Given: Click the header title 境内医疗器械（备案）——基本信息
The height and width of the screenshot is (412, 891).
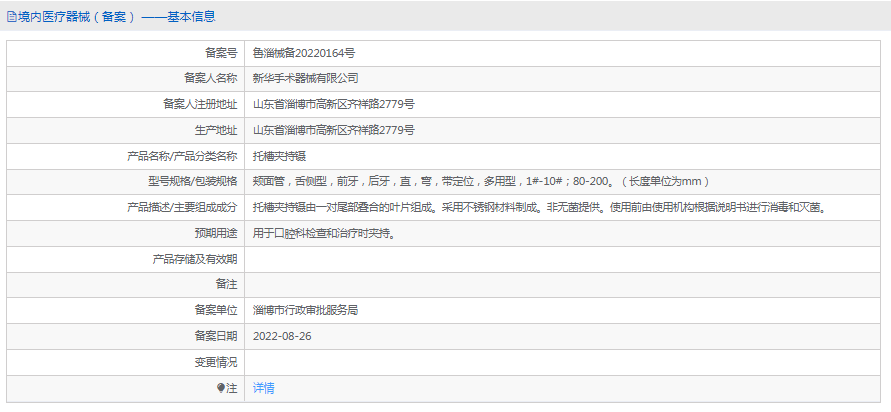Looking at the screenshot, I should (116, 17).
